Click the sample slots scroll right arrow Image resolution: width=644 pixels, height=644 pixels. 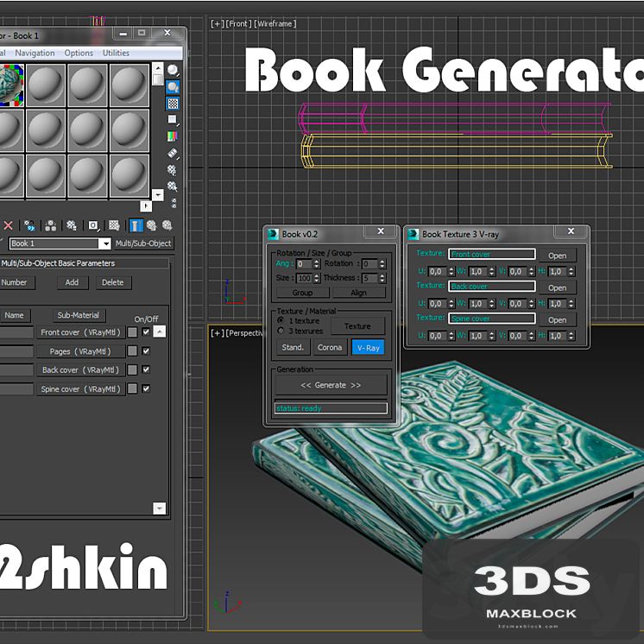click(x=146, y=205)
